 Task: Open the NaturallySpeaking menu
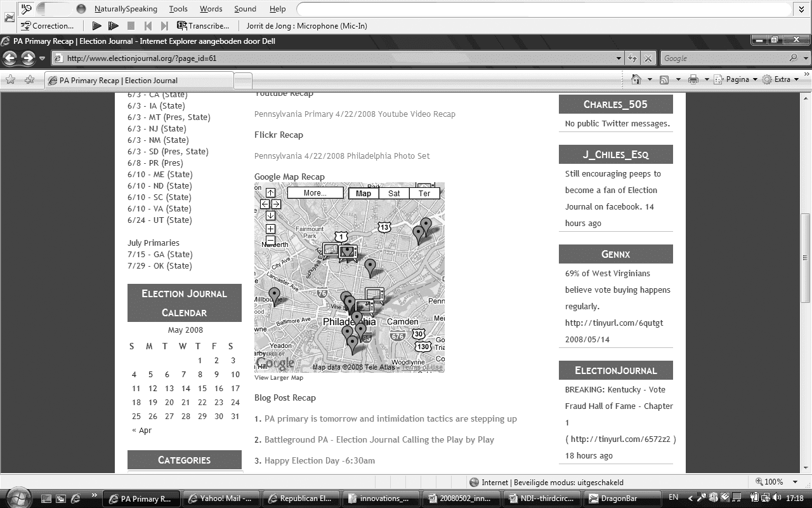[x=126, y=9]
